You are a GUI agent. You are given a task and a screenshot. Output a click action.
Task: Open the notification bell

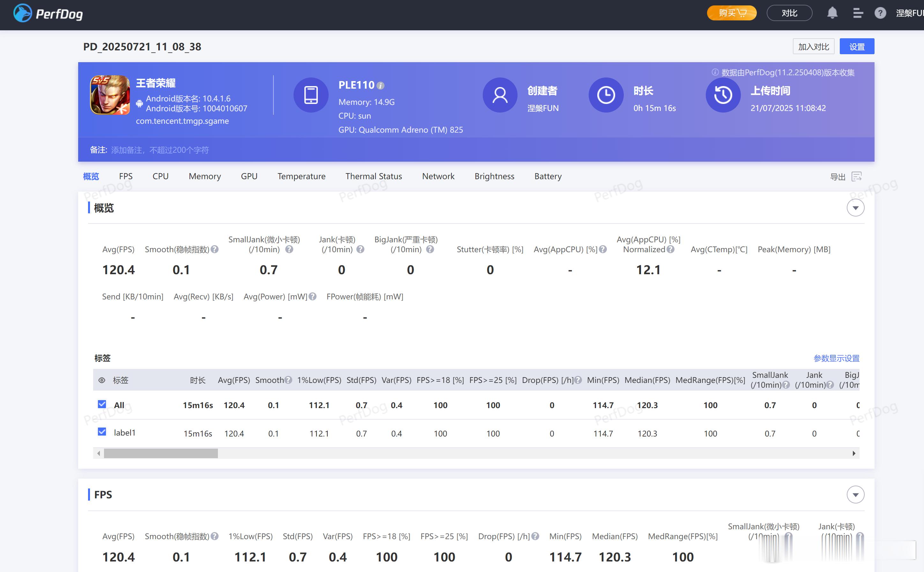832,13
